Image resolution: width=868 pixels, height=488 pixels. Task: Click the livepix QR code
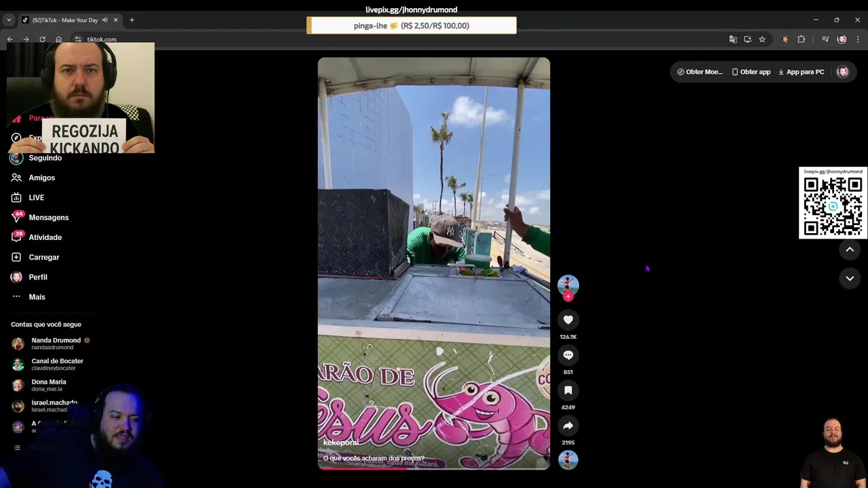tap(833, 206)
